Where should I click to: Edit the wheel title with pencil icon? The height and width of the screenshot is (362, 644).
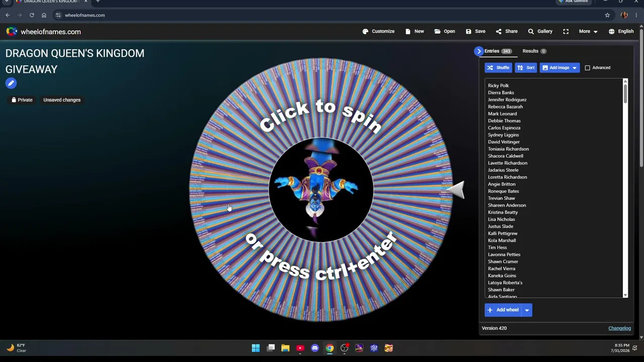11,83
